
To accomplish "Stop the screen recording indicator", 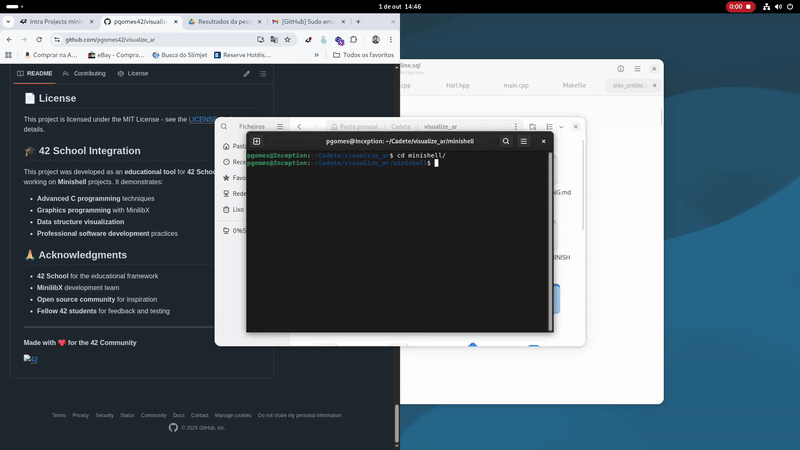I will coord(740,7).
